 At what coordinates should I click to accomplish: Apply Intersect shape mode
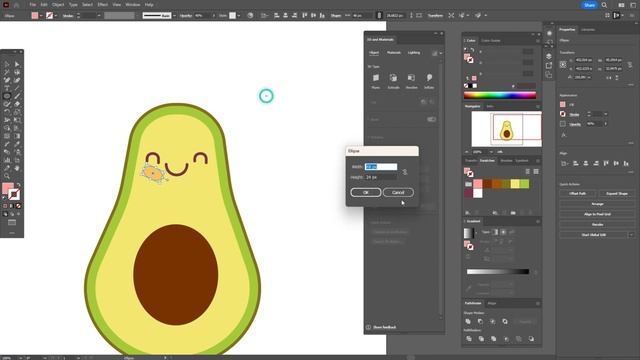point(493,322)
